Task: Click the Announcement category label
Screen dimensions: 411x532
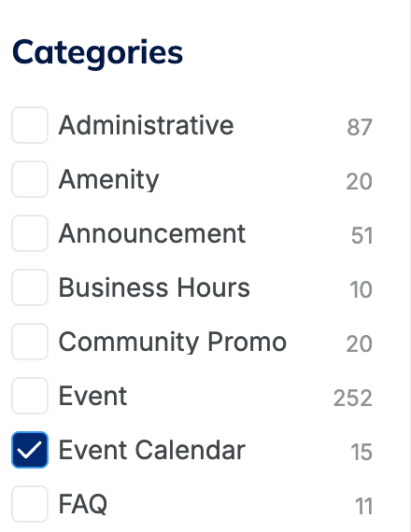Action: pos(152,233)
